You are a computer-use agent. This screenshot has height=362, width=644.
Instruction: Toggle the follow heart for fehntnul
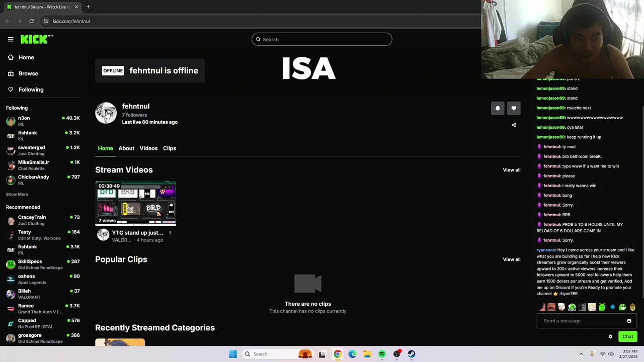point(514,108)
